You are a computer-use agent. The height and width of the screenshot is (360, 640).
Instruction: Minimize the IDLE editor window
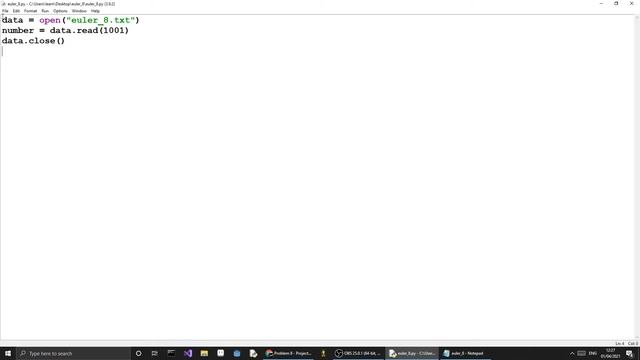click(x=601, y=4)
